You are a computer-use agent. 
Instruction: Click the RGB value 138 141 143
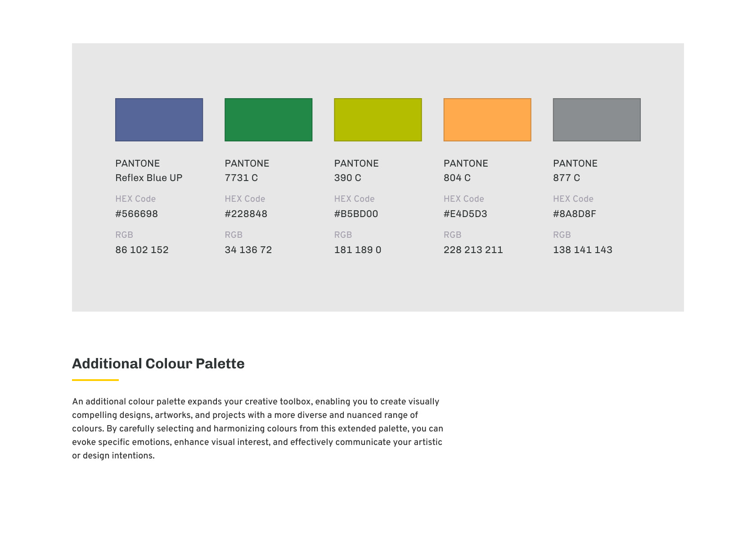point(582,250)
